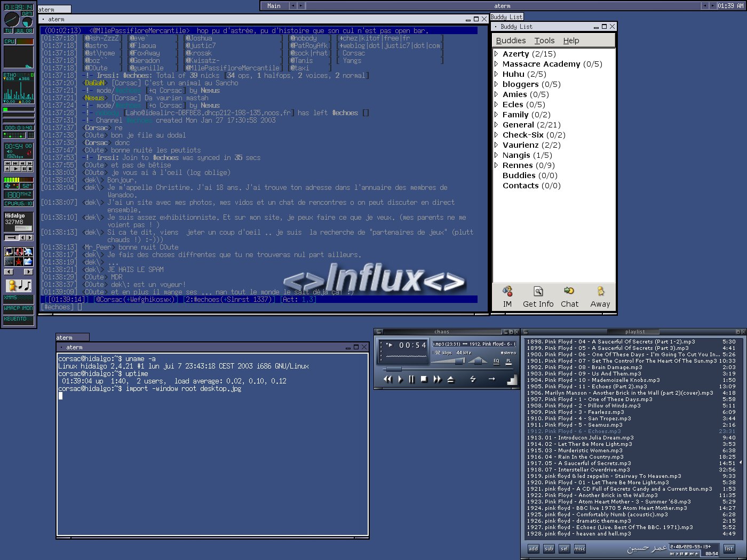Open the Tools menu in Buddy List
This screenshot has width=747, height=560.
[544, 41]
